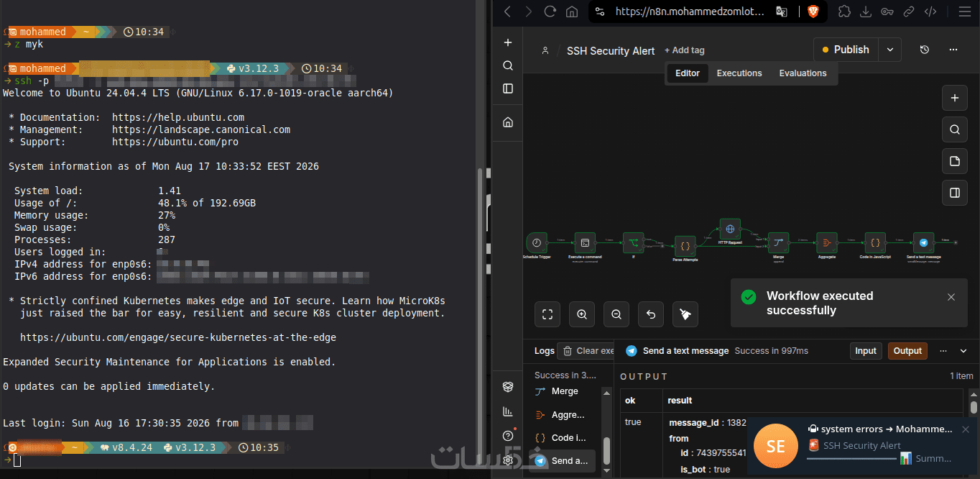Open workflow history clock icon
The height and width of the screenshot is (479, 980).
point(925,50)
